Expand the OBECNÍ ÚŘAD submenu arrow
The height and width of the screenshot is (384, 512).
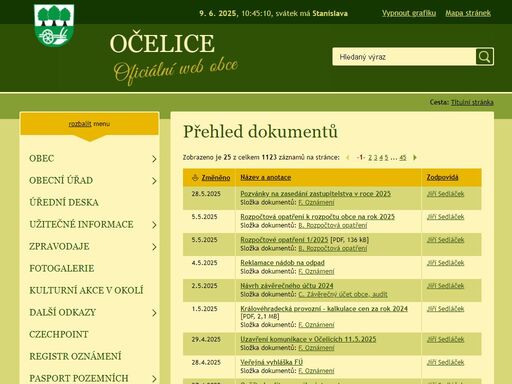point(154,181)
